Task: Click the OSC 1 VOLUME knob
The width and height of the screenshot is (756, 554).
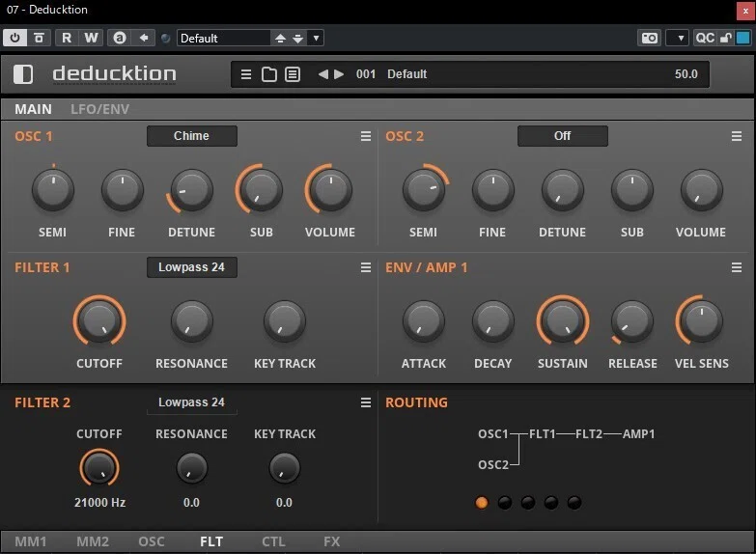Action: [x=331, y=190]
